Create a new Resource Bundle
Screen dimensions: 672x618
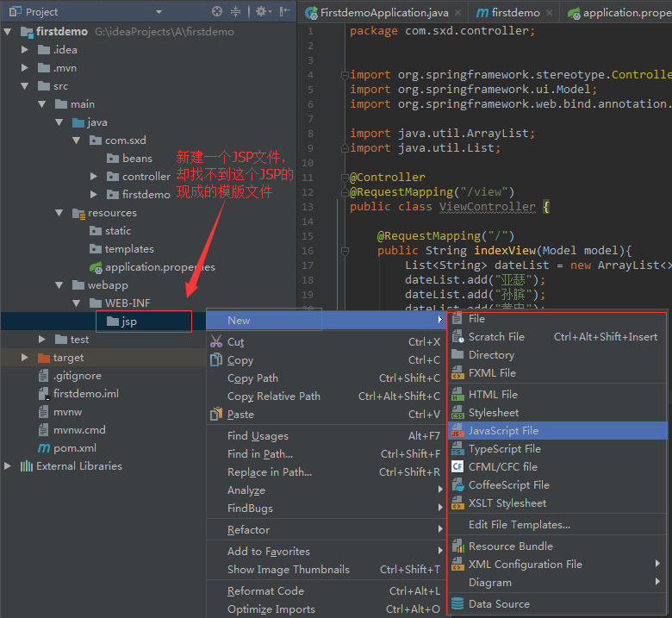pos(557,546)
